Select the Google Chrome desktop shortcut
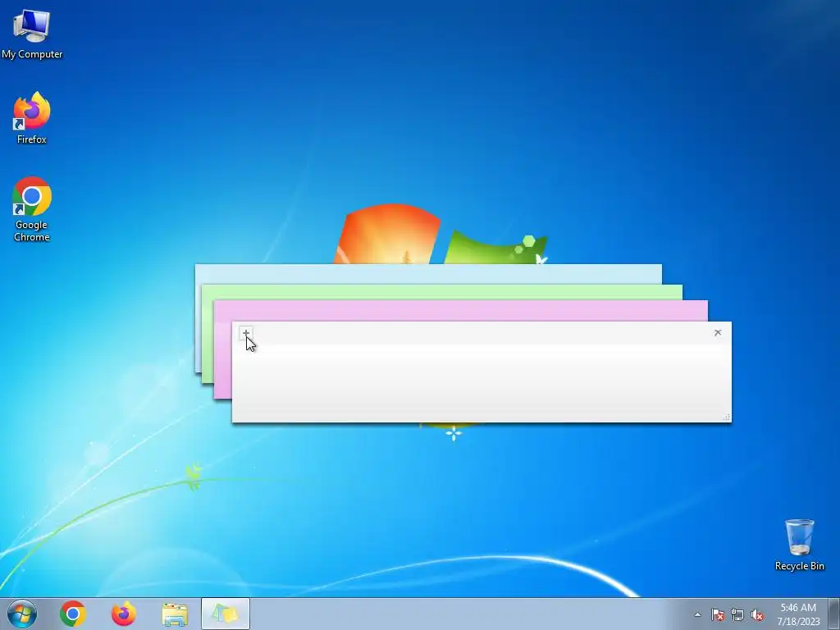The width and height of the screenshot is (840, 630). pyautogui.click(x=32, y=209)
